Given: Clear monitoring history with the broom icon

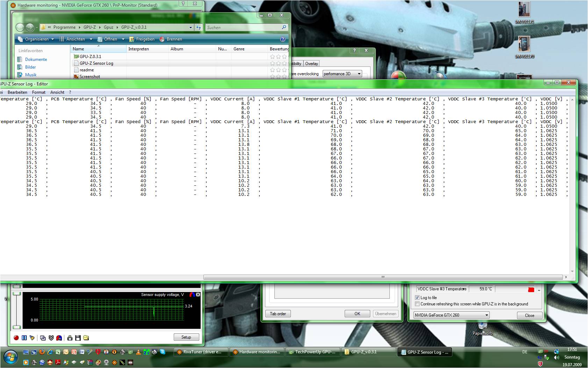Looking at the screenshot, I should point(32,338).
